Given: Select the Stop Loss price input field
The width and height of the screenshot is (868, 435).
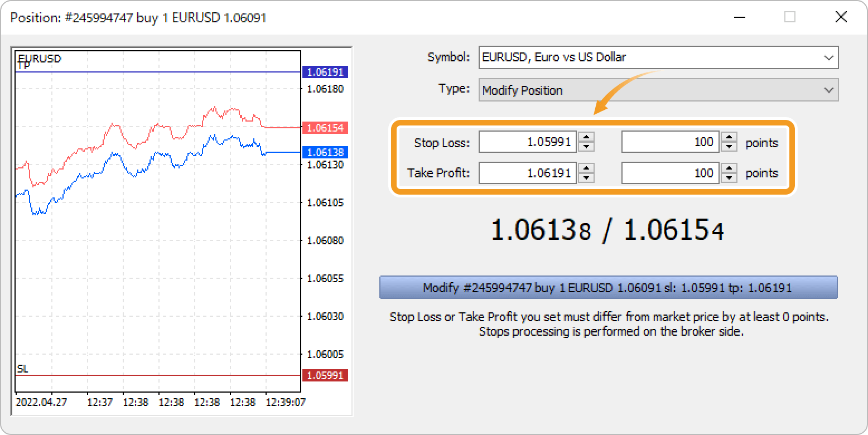Looking at the screenshot, I should coord(527,142).
